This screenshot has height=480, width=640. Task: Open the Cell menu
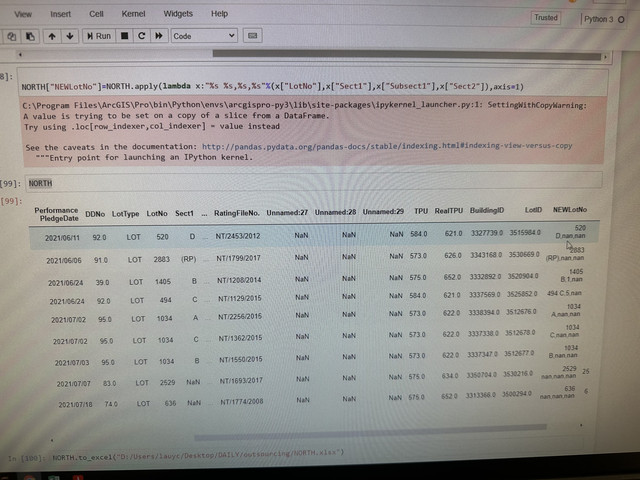96,14
